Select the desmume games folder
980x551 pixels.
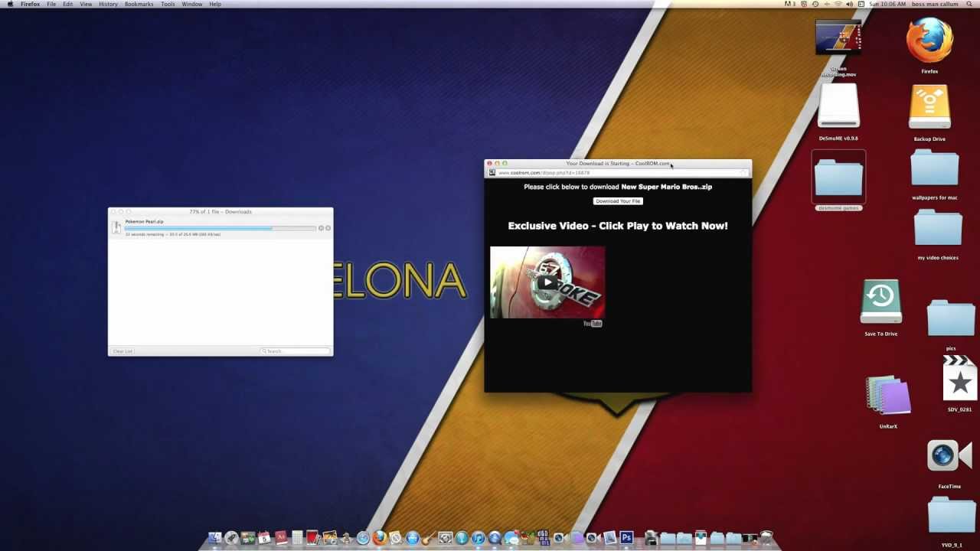(x=838, y=178)
